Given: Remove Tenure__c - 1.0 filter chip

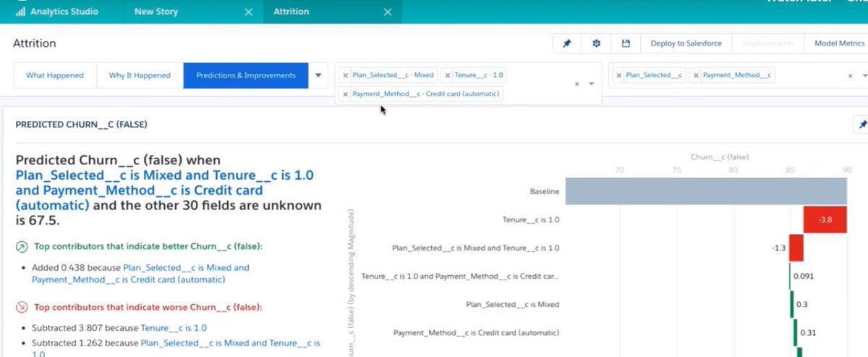Looking at the screenshot, I should click(448, 75).
